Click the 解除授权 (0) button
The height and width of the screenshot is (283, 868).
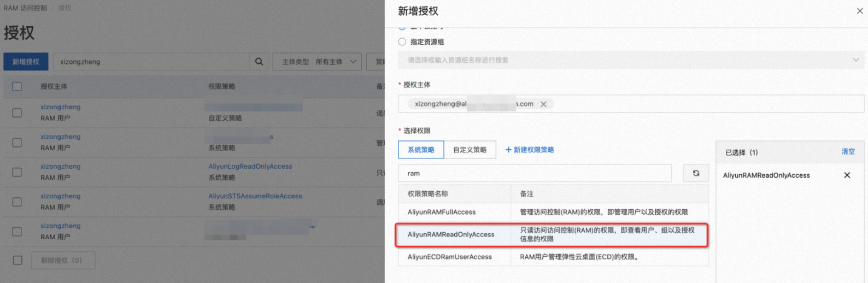point(63,260)
